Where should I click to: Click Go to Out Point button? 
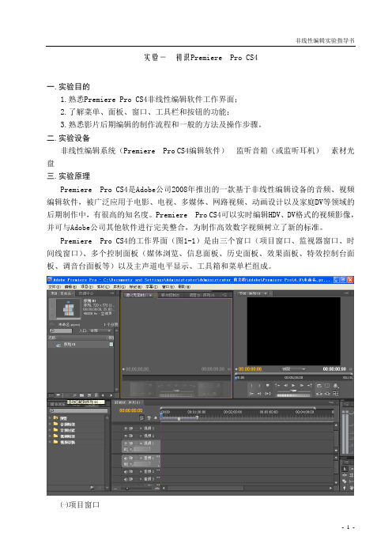point(259,394)
